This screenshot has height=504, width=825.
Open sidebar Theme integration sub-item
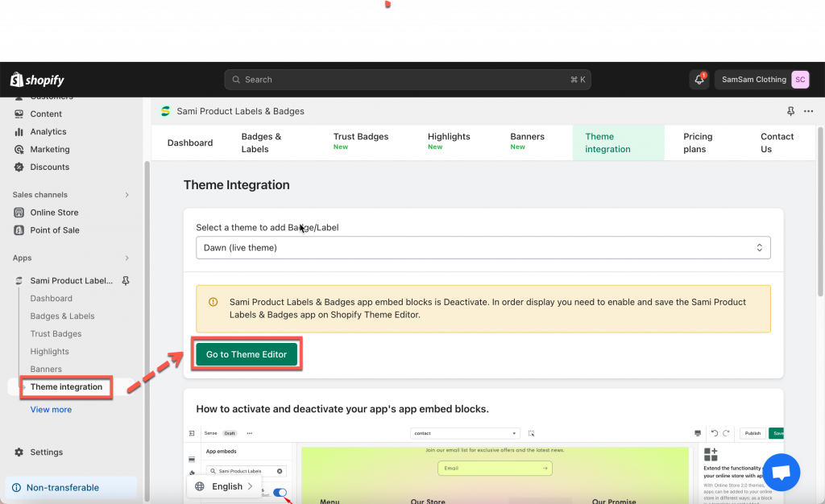(x=66, y=386)
